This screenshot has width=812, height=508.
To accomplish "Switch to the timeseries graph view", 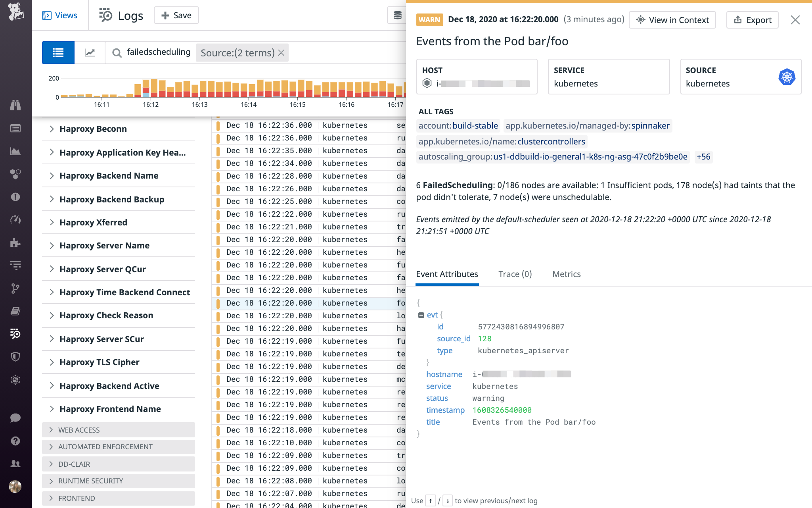I will pyautogui.click(x=90, y=52).
